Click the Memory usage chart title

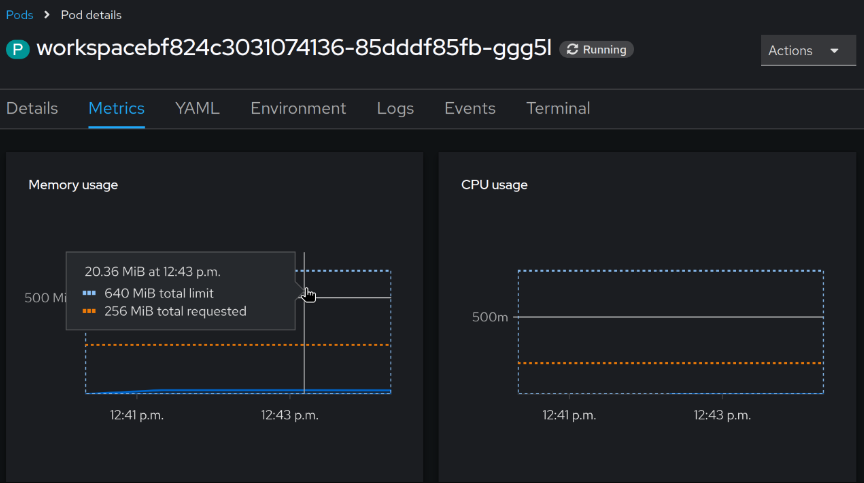(x=73, y=185)
